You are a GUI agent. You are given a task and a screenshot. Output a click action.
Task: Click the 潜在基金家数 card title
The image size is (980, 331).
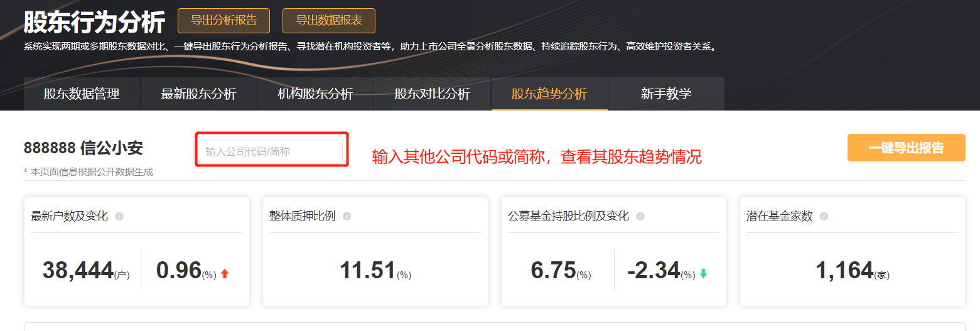(x=779, y=216)
